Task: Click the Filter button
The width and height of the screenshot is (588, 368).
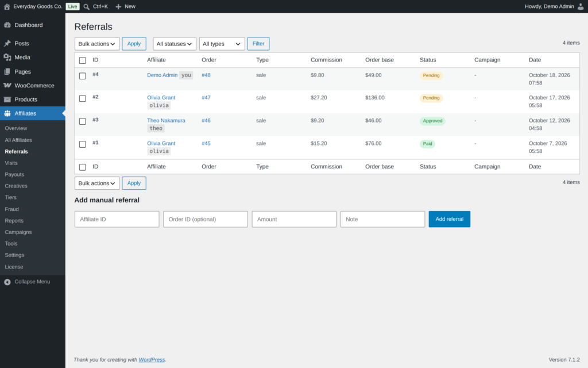Action: point(258,44)
